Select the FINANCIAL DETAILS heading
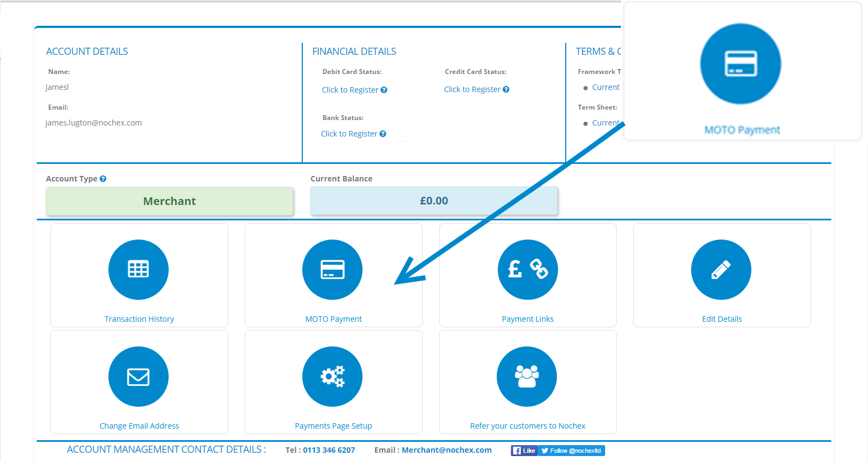This screenshot has width=868, height=461. (354, 52)
